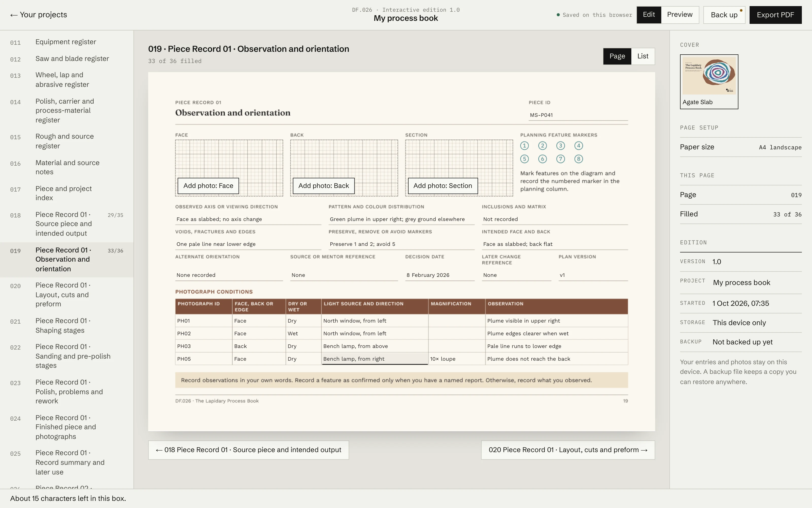Select planning feature marker 7
812x508 pixels.
tap(561, 159)
